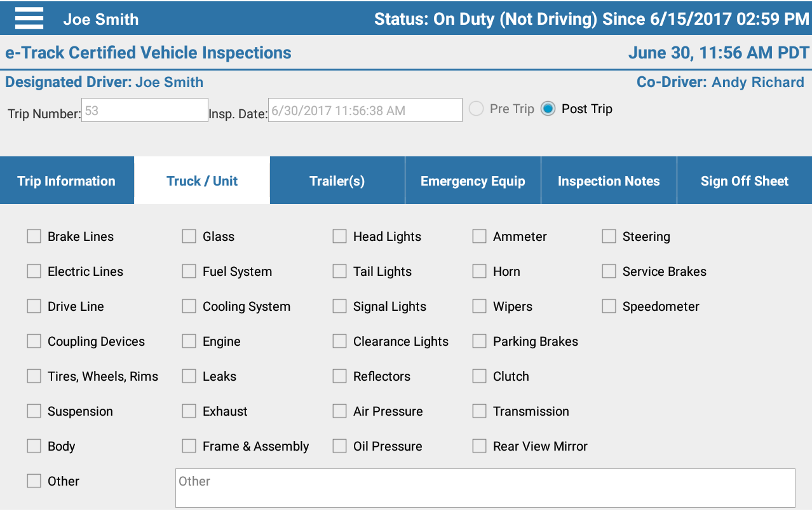This screenshot has width=812, height=511.
Task: Check the Steering checkbox
Action: tap(609, 236)
